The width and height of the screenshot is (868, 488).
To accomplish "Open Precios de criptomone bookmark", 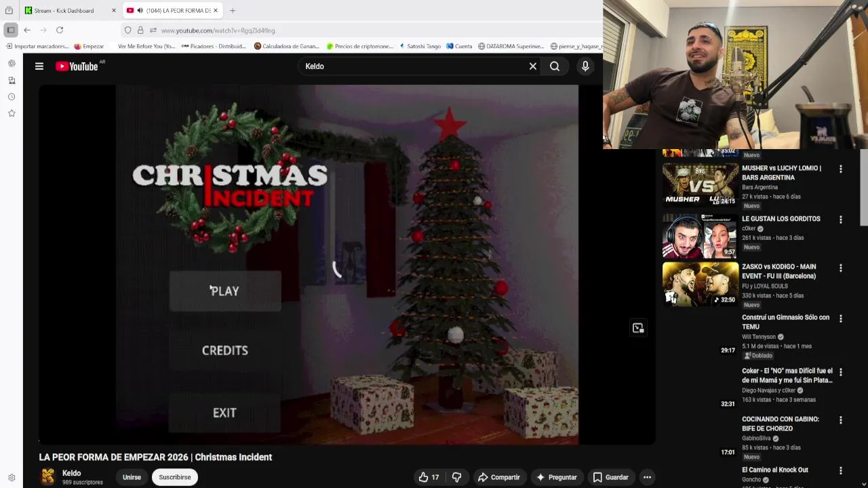I will tap(359, 47).
